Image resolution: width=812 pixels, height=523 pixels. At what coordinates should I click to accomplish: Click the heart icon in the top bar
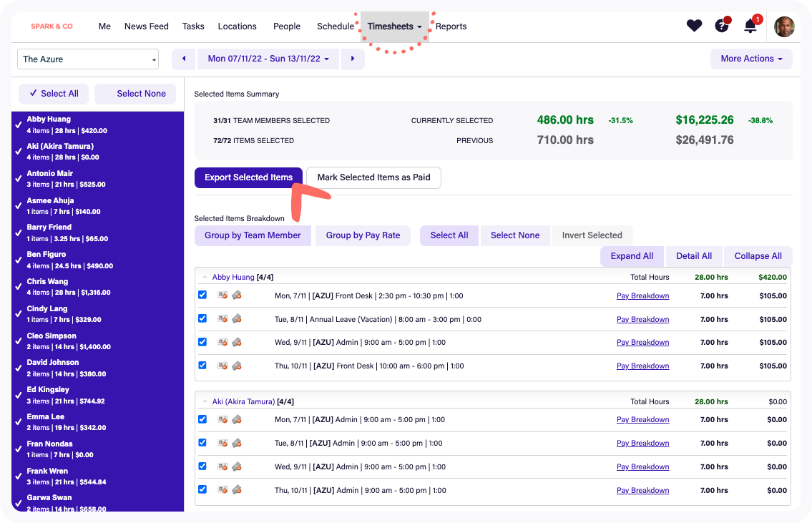click(x=694, y=26)
